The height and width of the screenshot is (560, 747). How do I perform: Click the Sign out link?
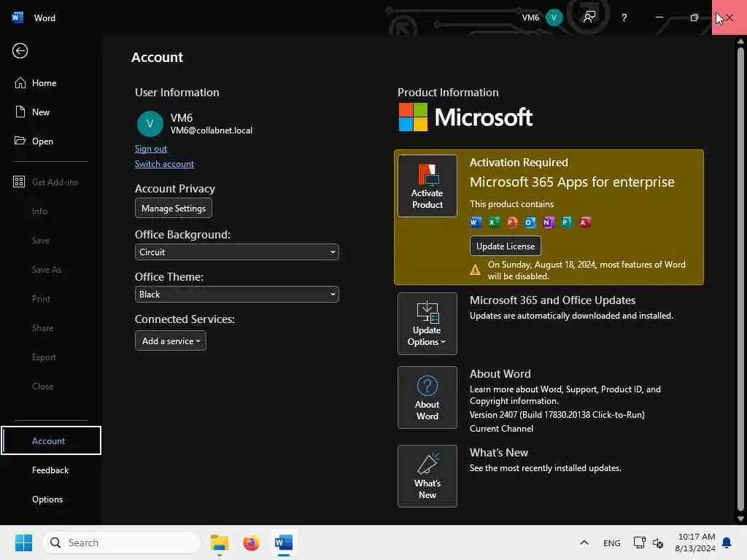click(x=150, y=149)
